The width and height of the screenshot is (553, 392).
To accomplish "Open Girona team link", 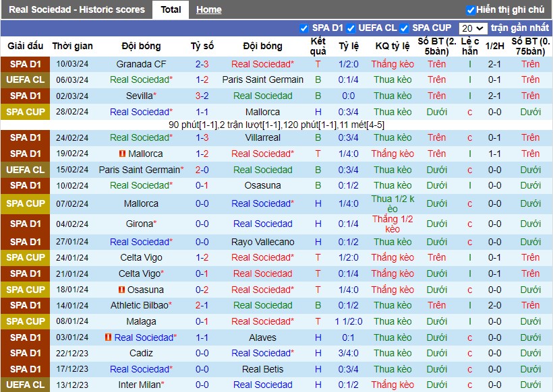I will point(140,224).
